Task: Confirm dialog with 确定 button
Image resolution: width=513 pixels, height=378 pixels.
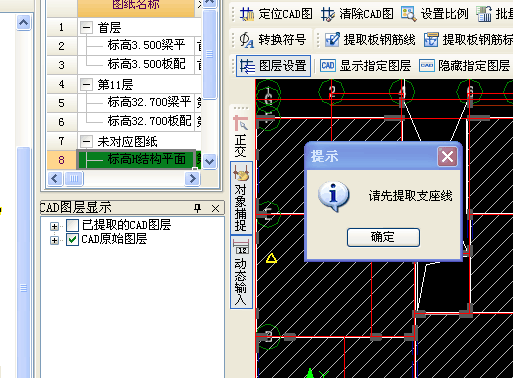Action: [383, 237]
